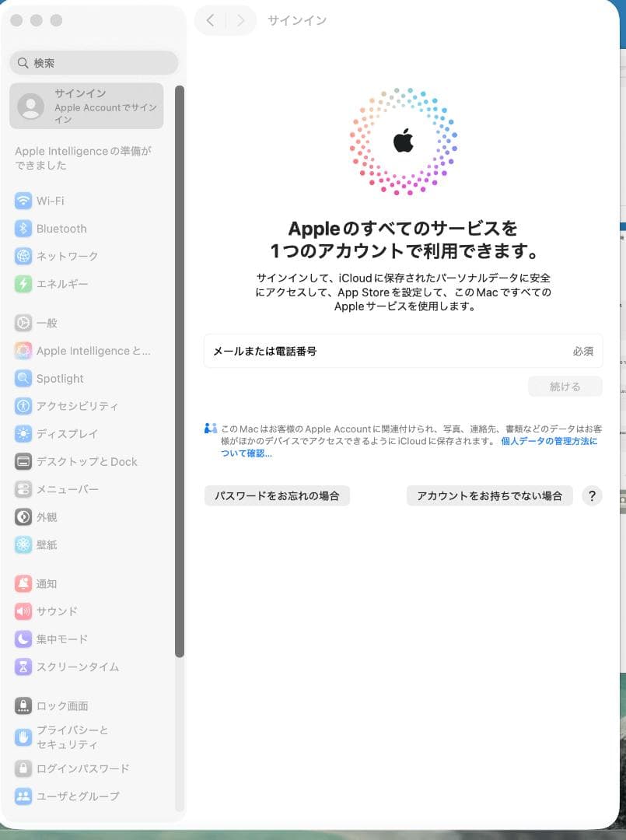Open the メニューバー icon

coord(23,489)
